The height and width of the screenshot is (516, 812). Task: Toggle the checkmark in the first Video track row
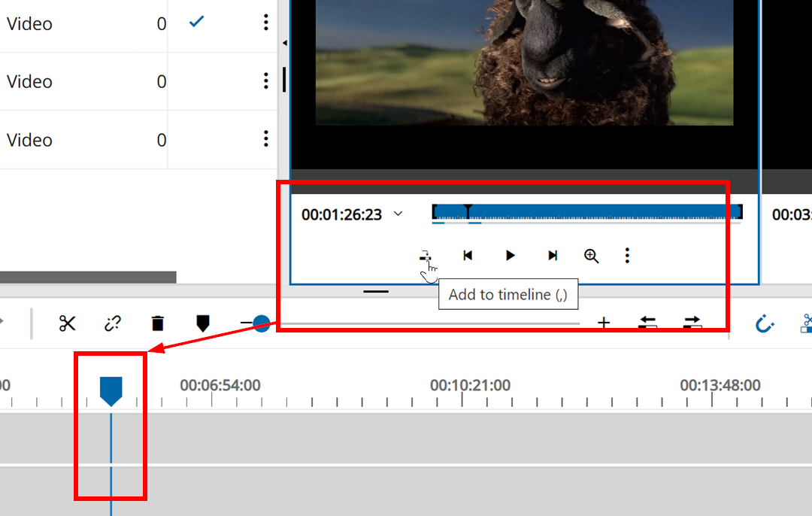tap(196, 22)
